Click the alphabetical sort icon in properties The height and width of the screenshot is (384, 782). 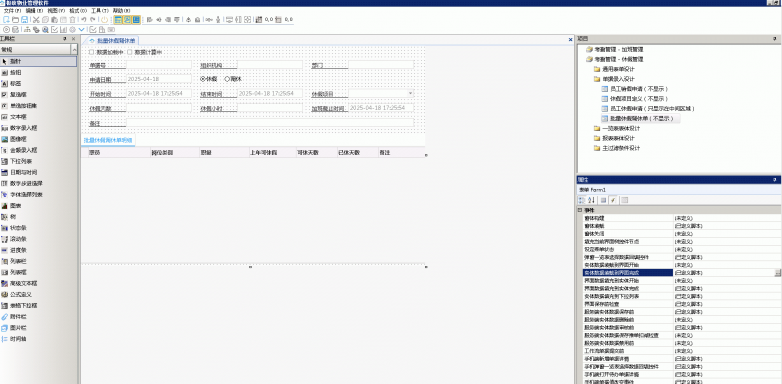pos(592,200)
